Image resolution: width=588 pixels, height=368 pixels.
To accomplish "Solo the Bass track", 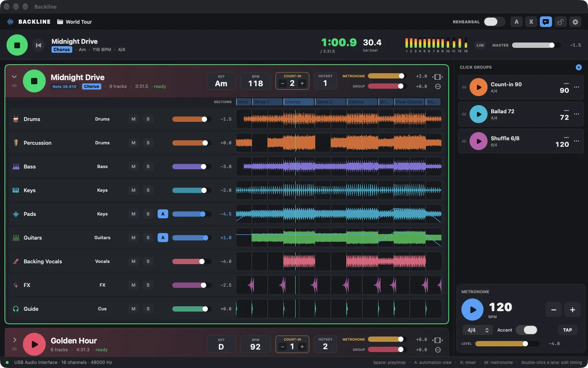I will (x=148, y=167).
